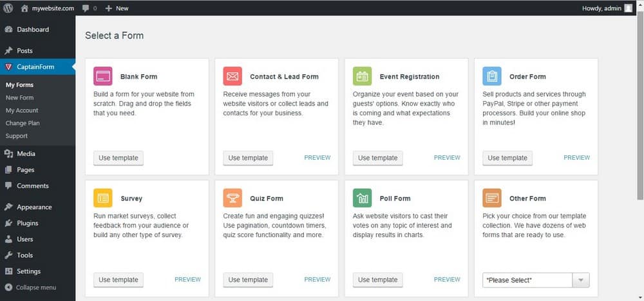Preview the Event Registration form
The image size is (644, 301).
[448, 157]
